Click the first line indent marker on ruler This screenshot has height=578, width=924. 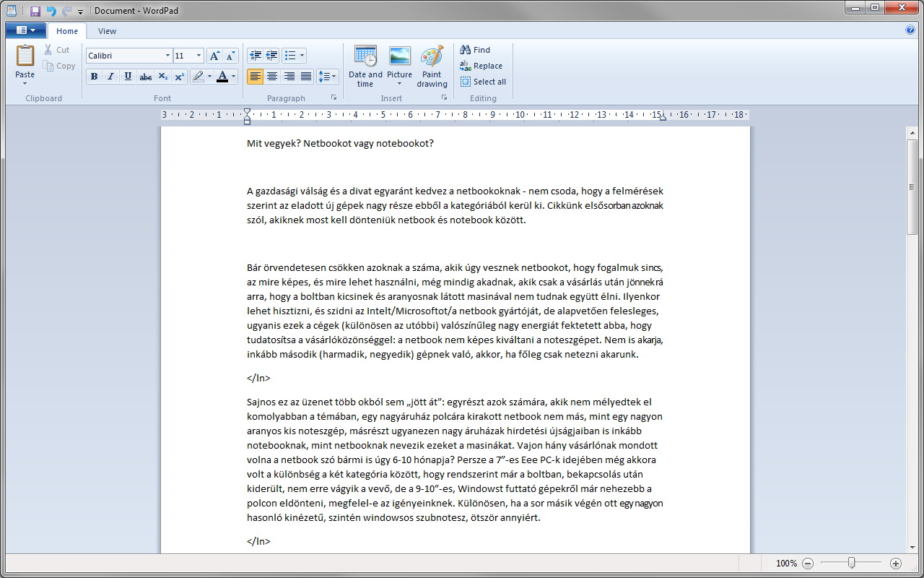coord(247,111)
